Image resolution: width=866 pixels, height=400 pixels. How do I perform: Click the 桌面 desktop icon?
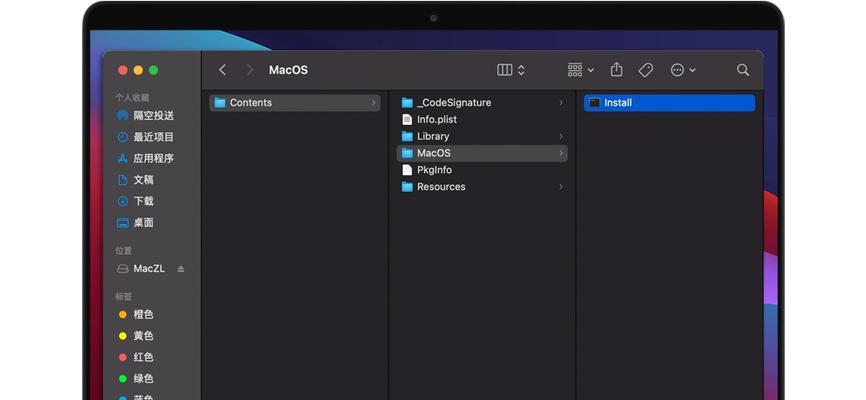pos(123,223)
